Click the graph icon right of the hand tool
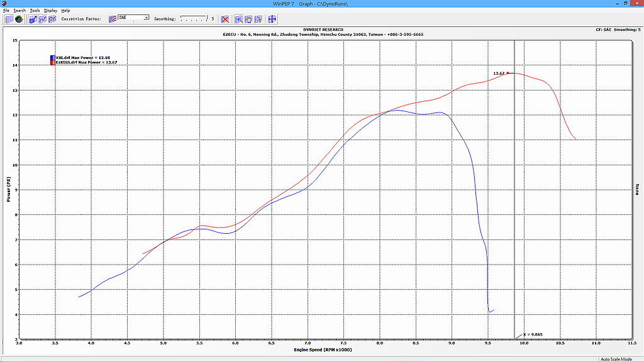Image resolution: width=644 pixels, height=362 pixels. pyautogui.click(x=259, y=19)
